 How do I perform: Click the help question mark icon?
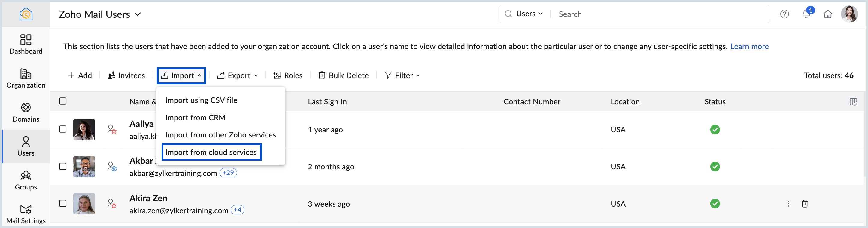(x=785, y=14)
